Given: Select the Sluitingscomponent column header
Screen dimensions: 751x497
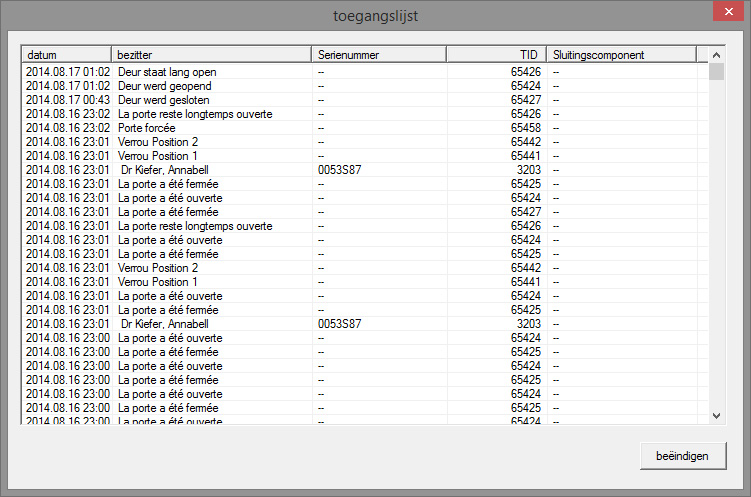Looking at the screenshot, I should tap(620, 54).
